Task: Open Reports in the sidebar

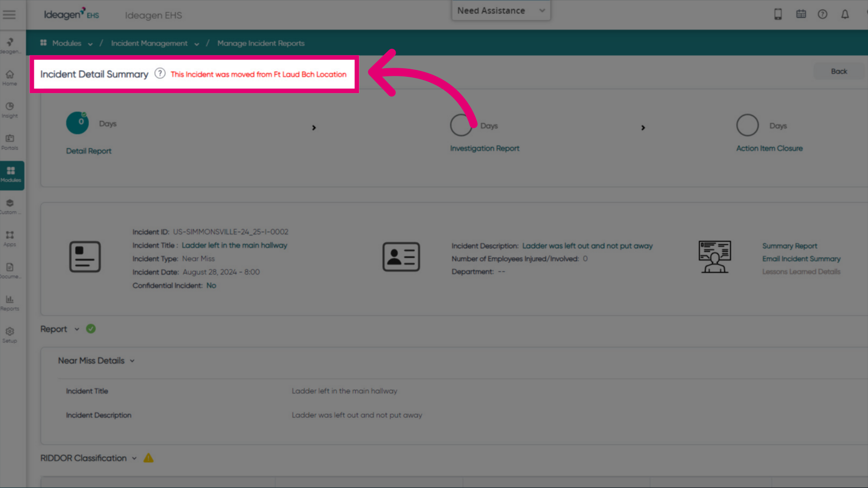Action: [x=9, y=303]
